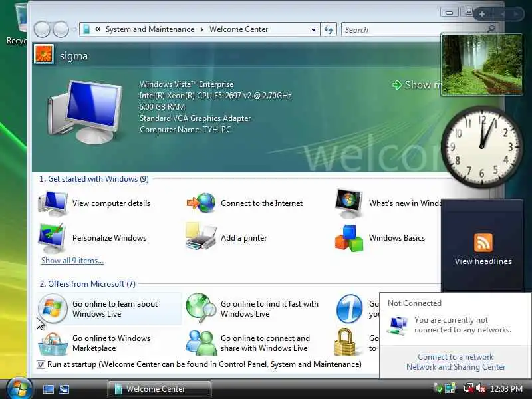Open Connect to the Internet

[245, 203]
